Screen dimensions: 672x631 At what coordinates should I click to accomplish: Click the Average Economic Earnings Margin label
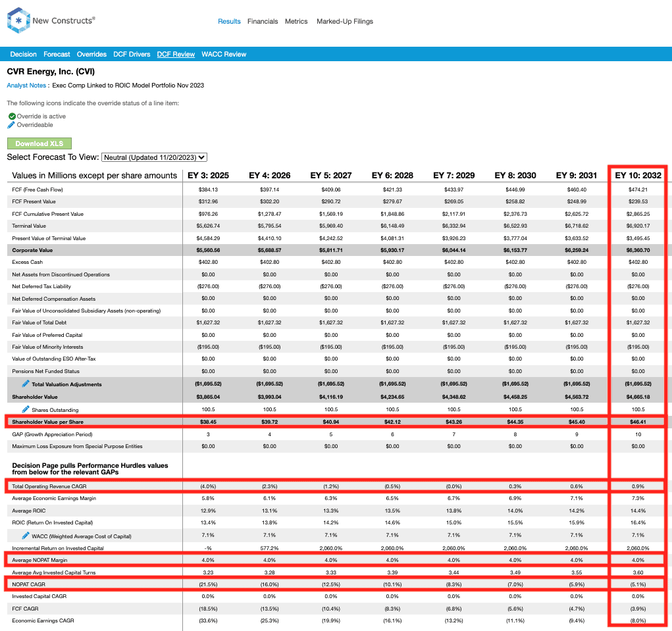pyautogui.click(x=54, y=498)
